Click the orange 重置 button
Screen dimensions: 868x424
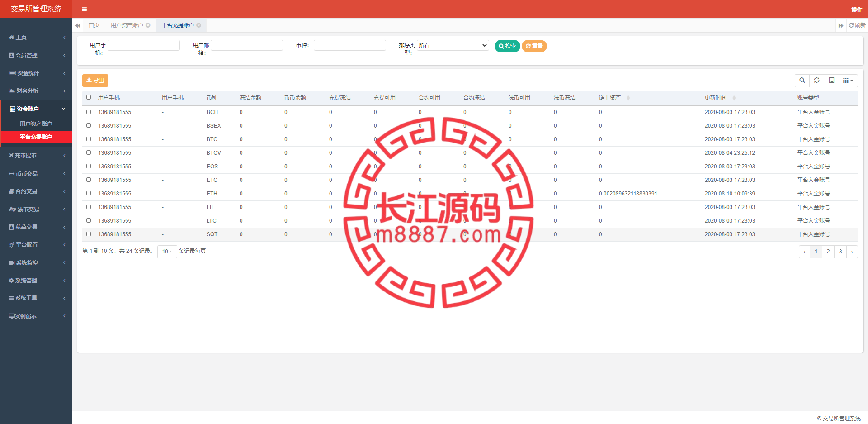[x=534, y=46]
